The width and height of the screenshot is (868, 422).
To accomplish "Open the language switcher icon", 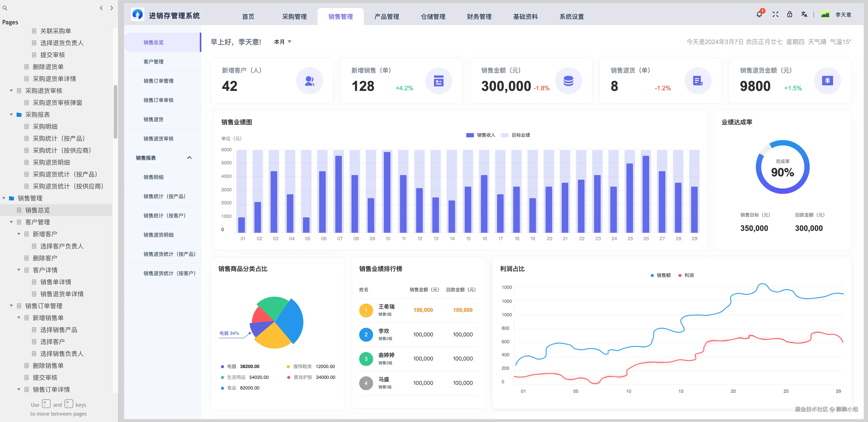I will (805, 14).
